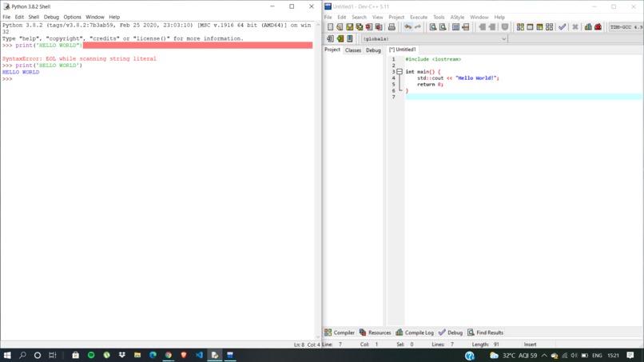Screen dimensions: 644x362
Task: Open the bottom Debug panel tab
Action: pyautogui.click(x=451, y=332)
